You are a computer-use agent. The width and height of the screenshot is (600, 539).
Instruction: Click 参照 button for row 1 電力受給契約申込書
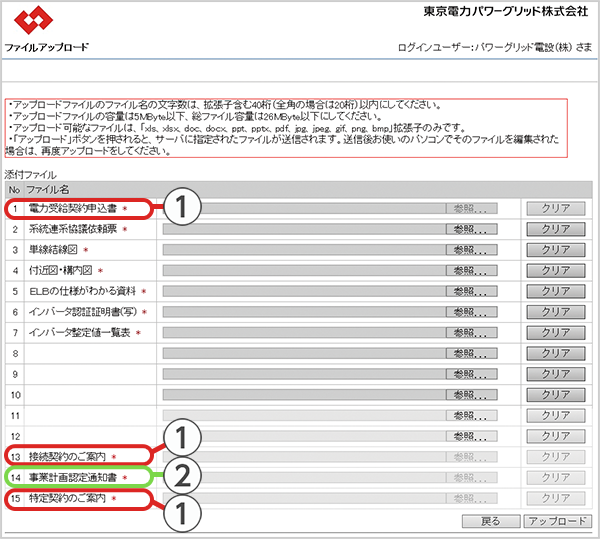(x=471, y=208)
